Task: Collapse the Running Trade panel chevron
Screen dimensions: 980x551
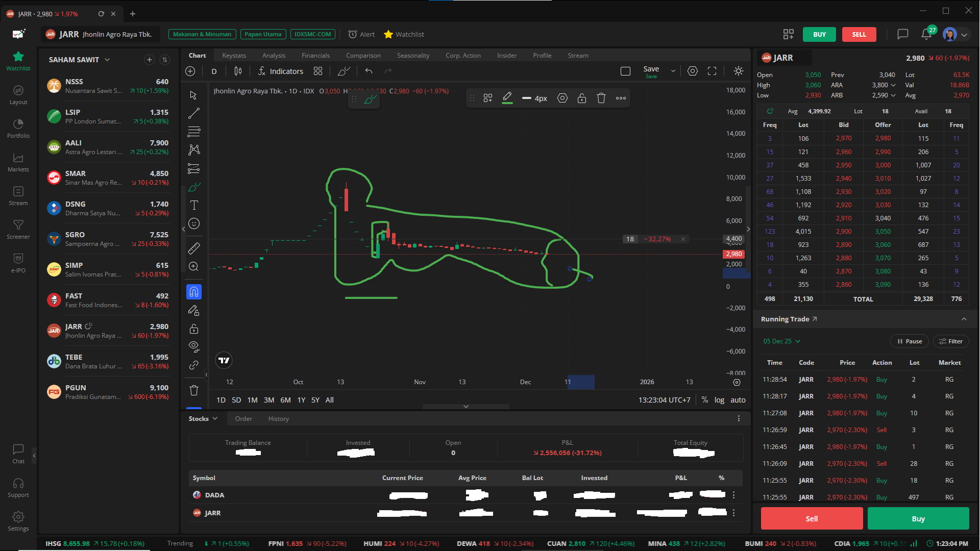Action: [x=964, y=319]
